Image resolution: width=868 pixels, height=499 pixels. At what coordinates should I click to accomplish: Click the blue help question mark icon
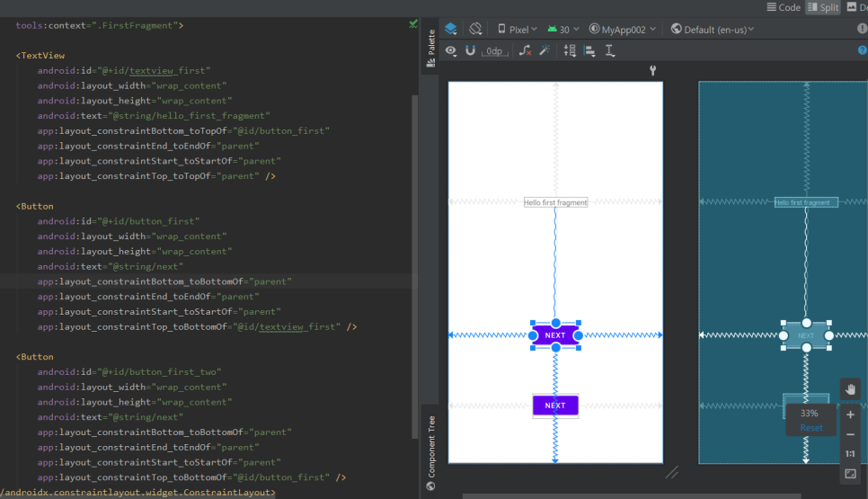(862, 50)
